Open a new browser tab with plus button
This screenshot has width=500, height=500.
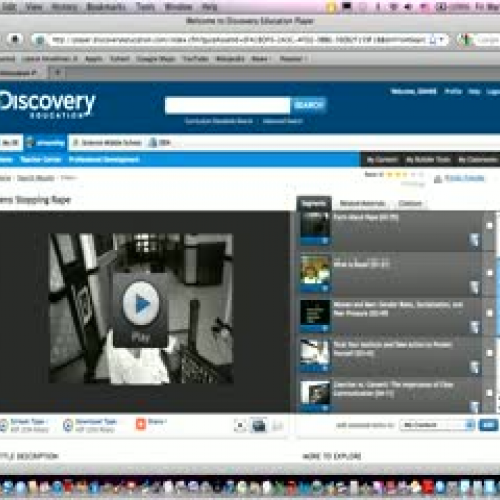57,72
